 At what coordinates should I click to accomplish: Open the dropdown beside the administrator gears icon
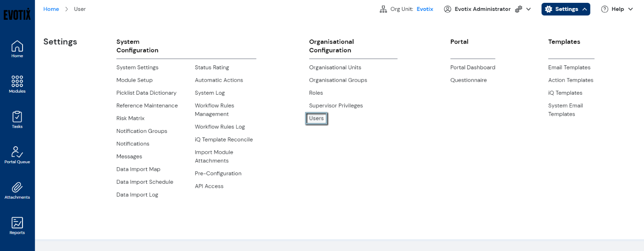click(x=528, y=9)
